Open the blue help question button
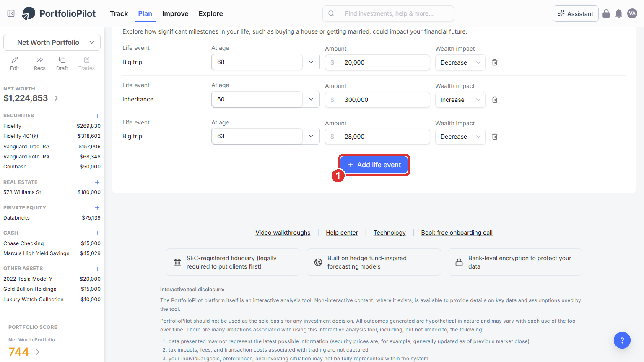 (622, 340)
